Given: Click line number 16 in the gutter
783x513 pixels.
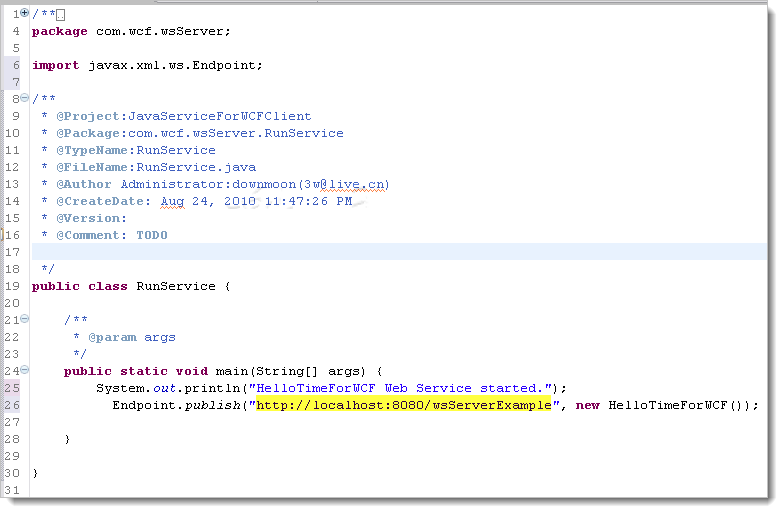Looking at the screenshot, I should (x=12, y=235).
